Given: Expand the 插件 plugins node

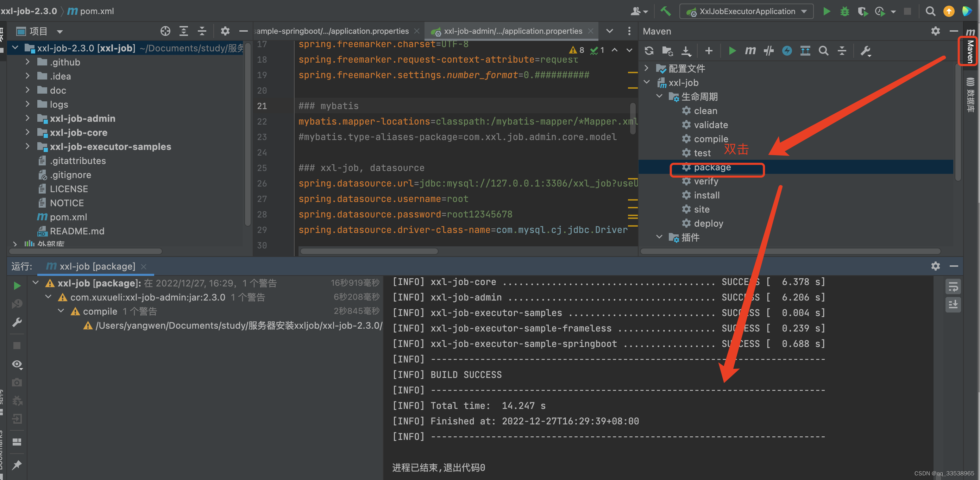Looking at the screenshot, I should click(x=659, y=237).
